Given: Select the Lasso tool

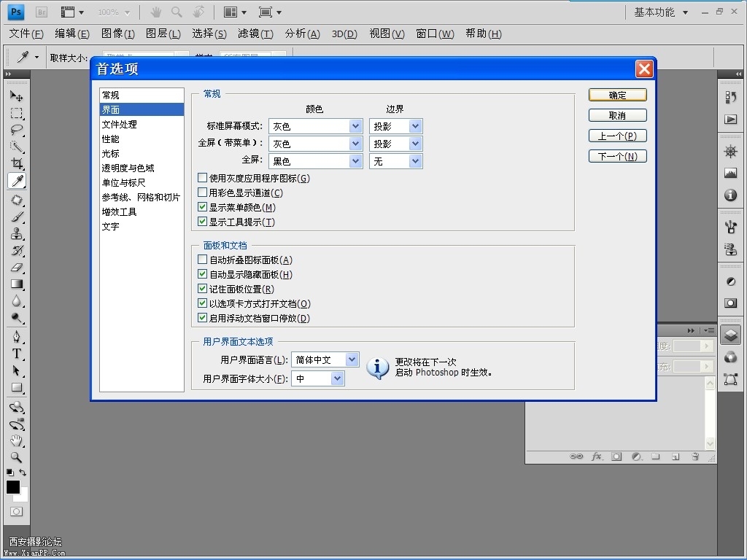Looking at the screenshot, I should point(16,131).
